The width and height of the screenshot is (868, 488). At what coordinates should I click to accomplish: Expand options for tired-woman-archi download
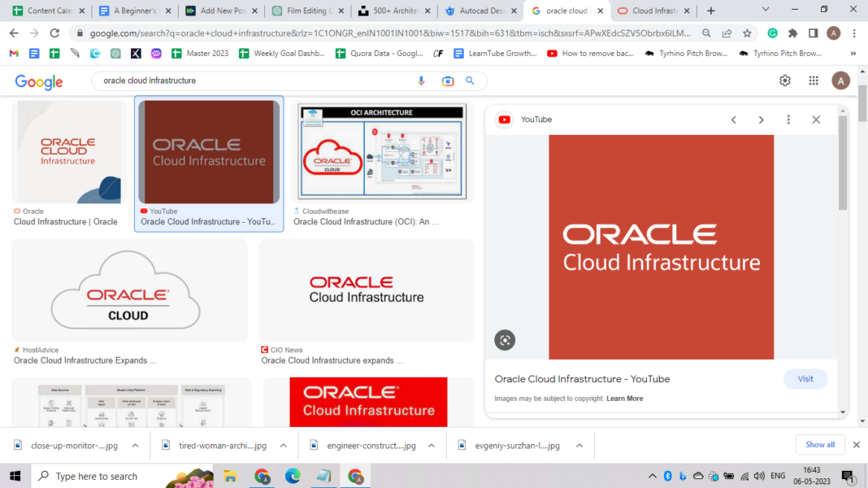284,446
